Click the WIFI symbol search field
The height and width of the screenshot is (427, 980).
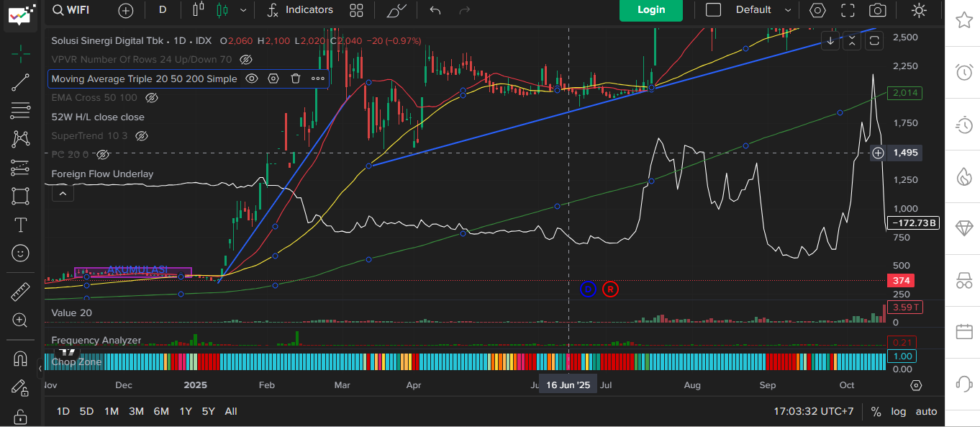coord(78,10)
